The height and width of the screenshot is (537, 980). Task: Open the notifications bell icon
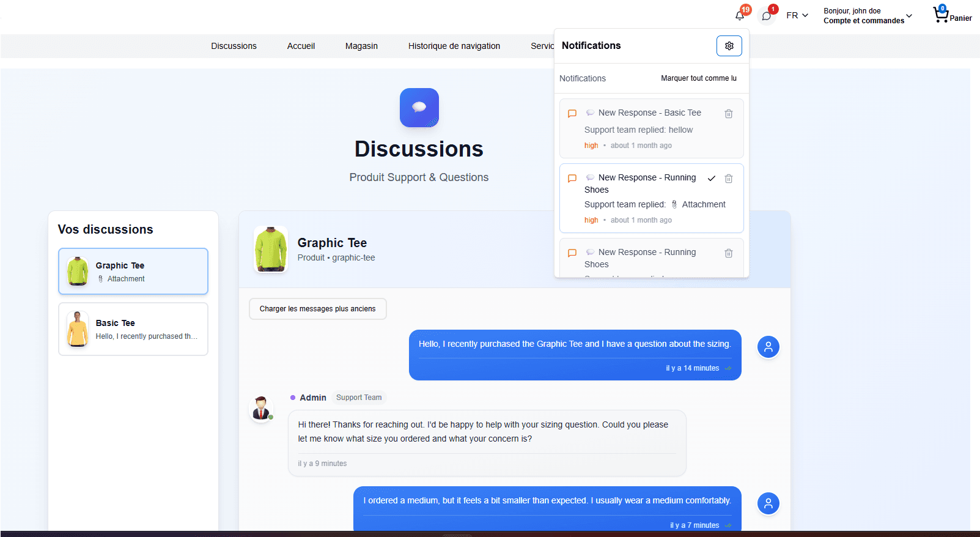pyautogui.click(x=740, y=16)
